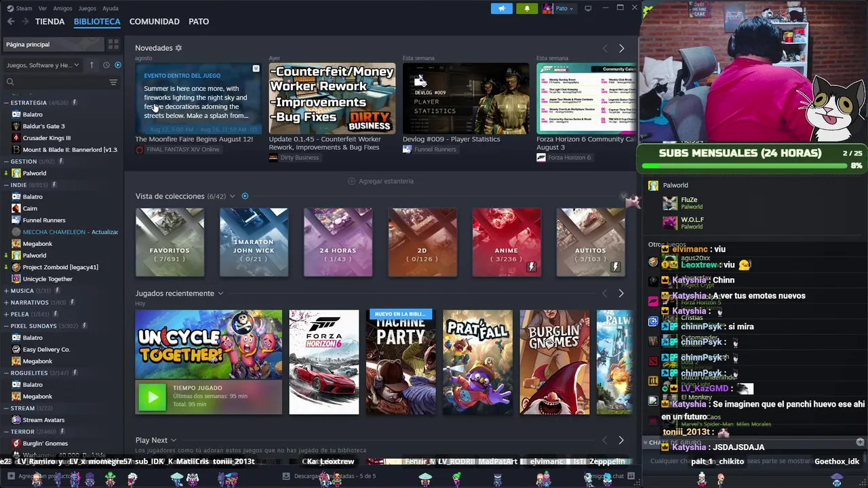
Task: Advance the Jugados recientemente row with its right arrow
Action: (x=621, y=293)
